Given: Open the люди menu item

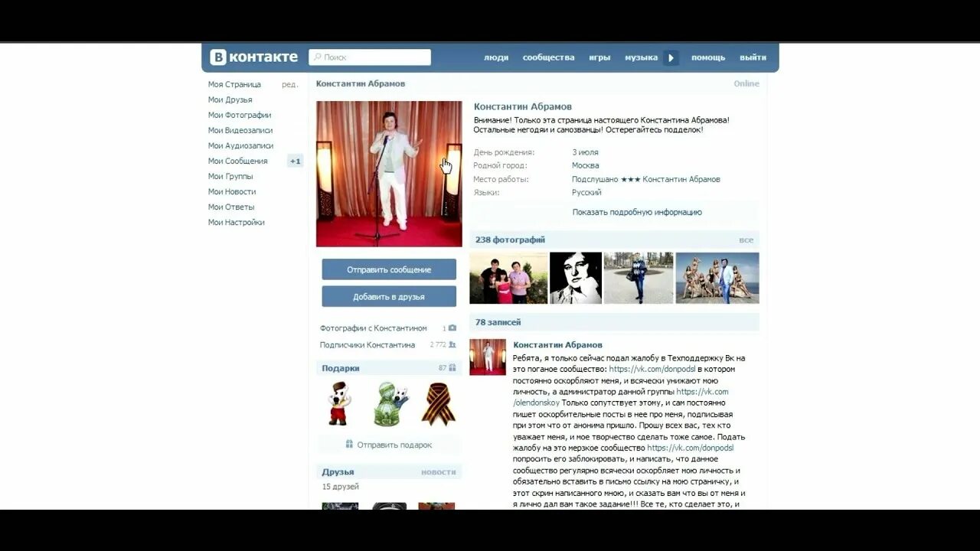Looking at the screenshot, I should pos(496,57).
